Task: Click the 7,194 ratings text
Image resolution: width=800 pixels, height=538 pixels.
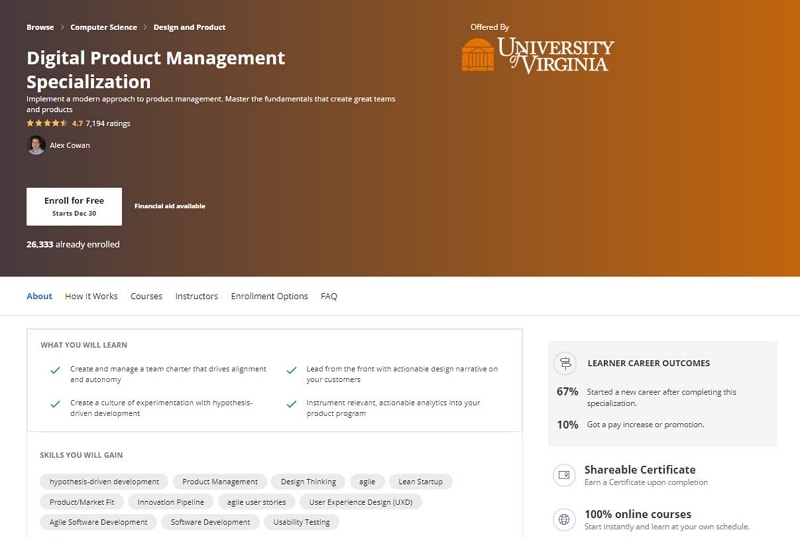Action: click(108, 124)
